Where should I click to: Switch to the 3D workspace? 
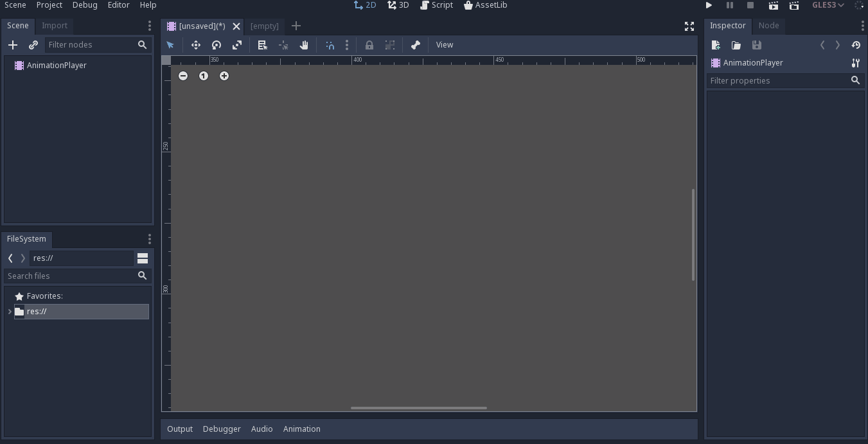398,5
